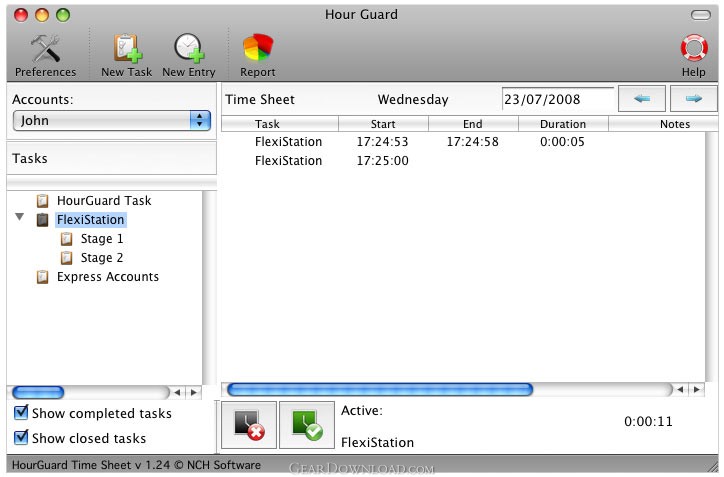Click right arrow of time sheet scrollbar
Viewport: 724px width, 477px height.
click(696, 389)
